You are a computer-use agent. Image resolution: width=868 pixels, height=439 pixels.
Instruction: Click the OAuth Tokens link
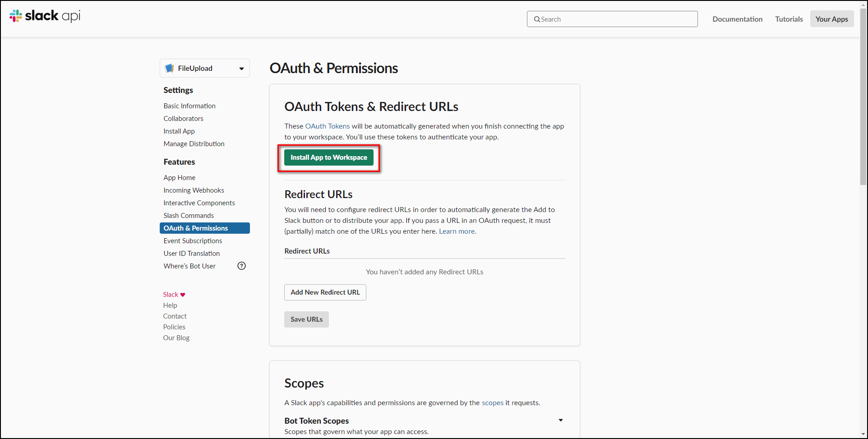(x=328, y=126)
